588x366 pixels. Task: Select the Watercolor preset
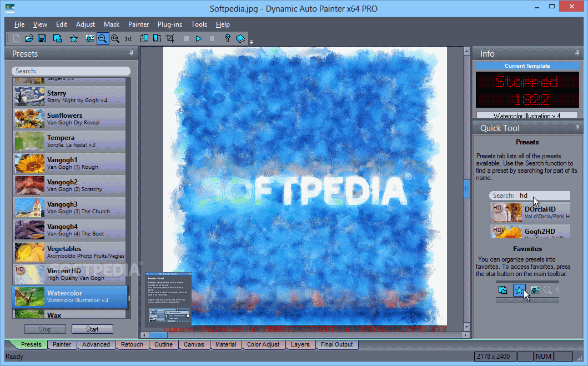click(70, 297)
